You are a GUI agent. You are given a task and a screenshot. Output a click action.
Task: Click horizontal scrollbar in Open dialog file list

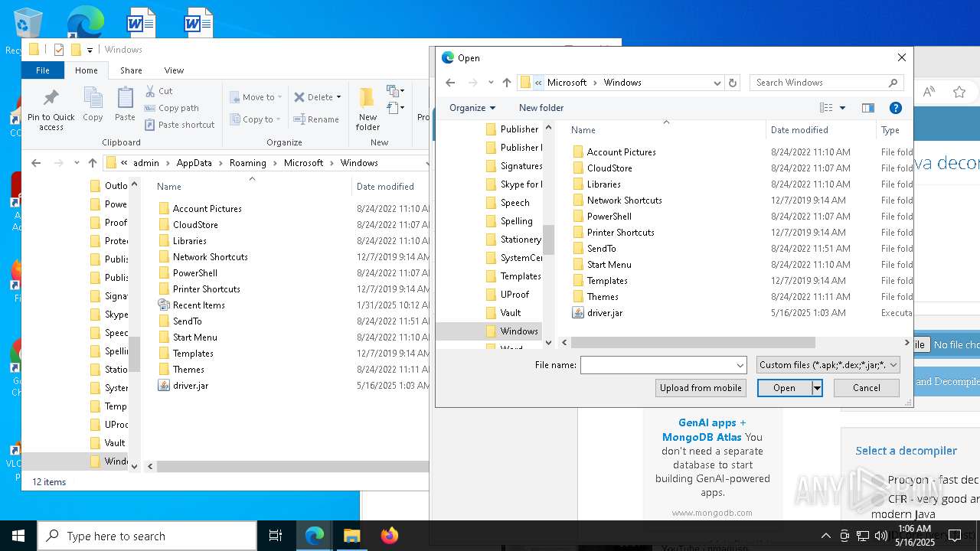tap(692, 343)
